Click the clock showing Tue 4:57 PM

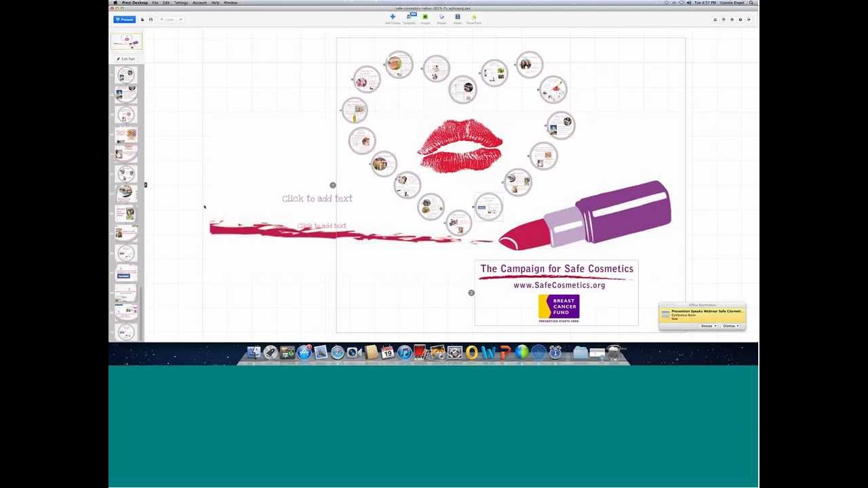point(705,3)
